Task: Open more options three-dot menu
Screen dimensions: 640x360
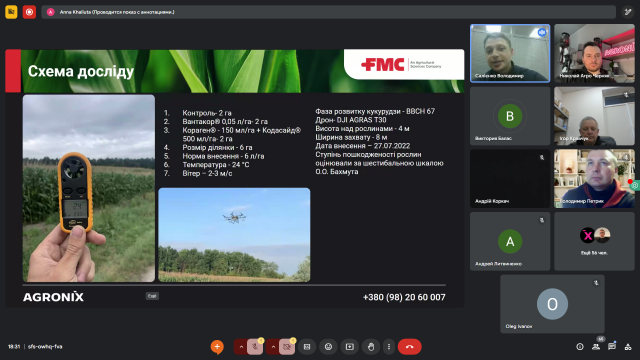Action: point(389,347)
